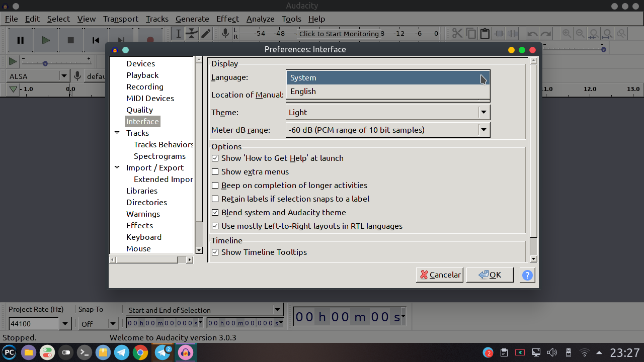Choose English from Language dropdown list
The image size is (644, 362).
pyautogui.click(x=388, y=92)
